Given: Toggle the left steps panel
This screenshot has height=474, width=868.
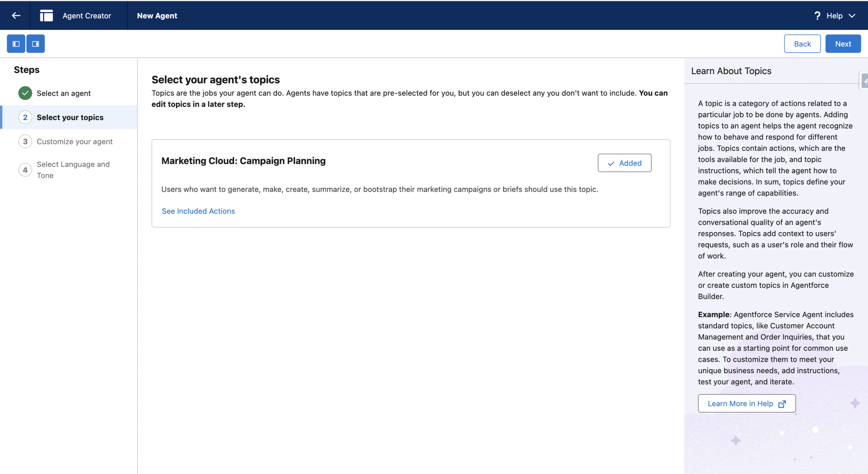Looking at the screenshot, I should pyautogui.click(x=16, y=44).
